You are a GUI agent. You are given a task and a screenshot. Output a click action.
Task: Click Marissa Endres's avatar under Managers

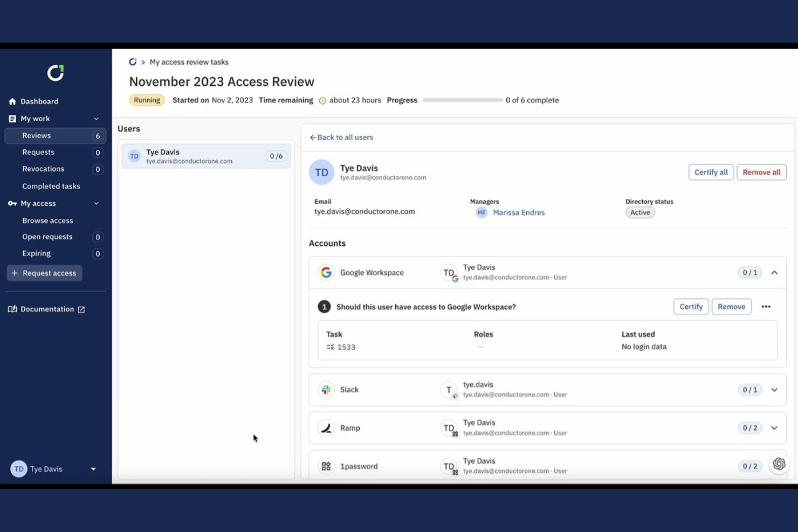(x=481, y=212)
